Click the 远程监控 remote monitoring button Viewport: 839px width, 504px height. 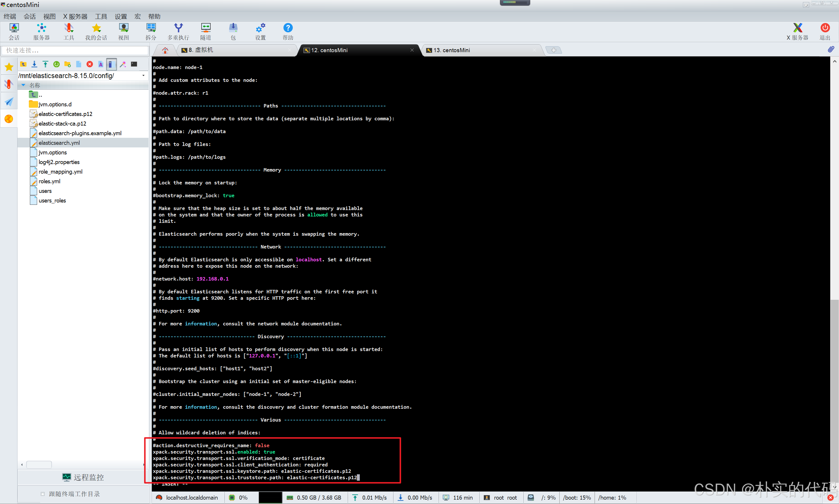click(x=83, y=477)
